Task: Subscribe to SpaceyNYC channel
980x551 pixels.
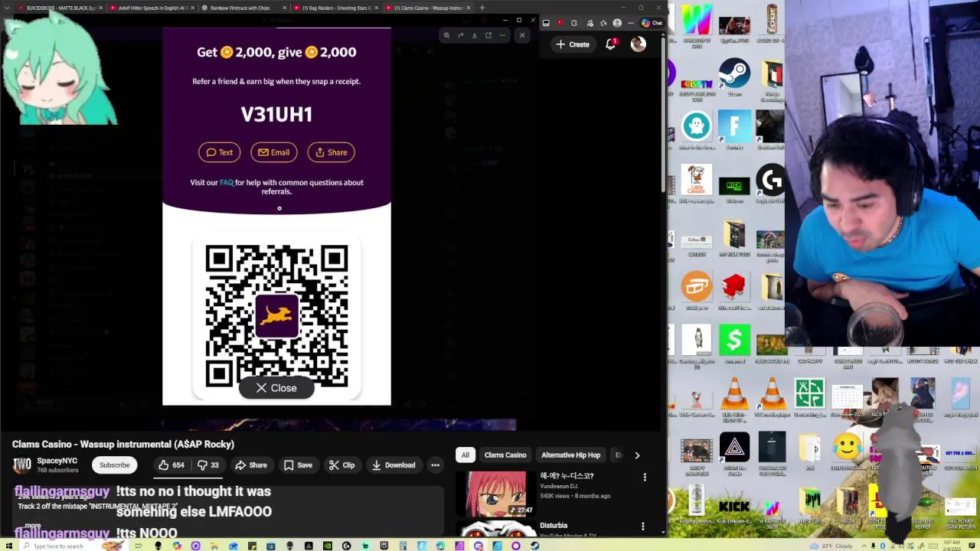Action: [114, 465]
